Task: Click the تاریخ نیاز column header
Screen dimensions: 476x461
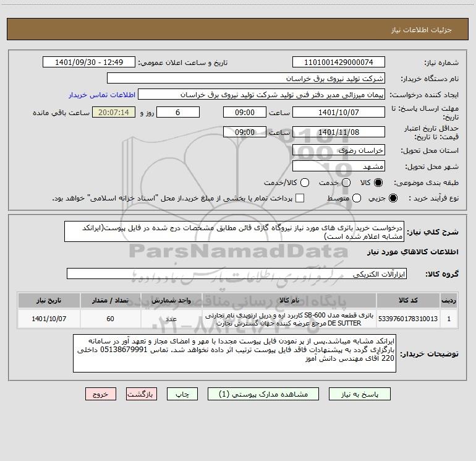Action: [x=49, y=300]
